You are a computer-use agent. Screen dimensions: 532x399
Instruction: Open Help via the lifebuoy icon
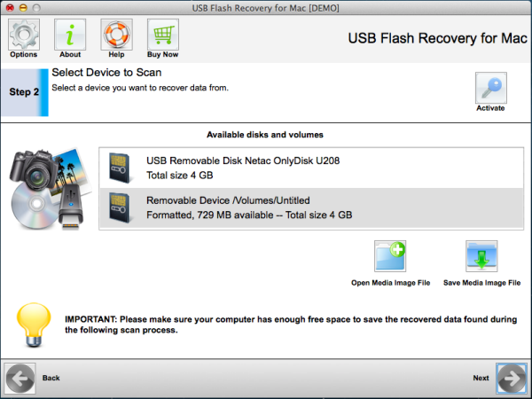point(116,35)
